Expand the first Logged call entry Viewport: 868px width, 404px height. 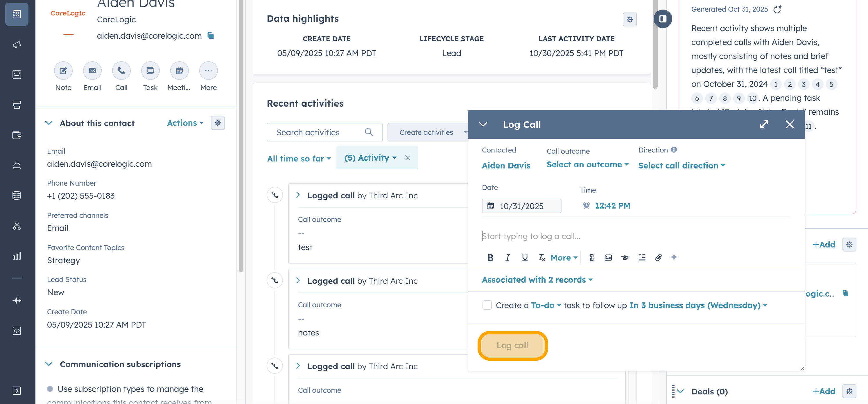pyautogui.click(x=298, y=195)
